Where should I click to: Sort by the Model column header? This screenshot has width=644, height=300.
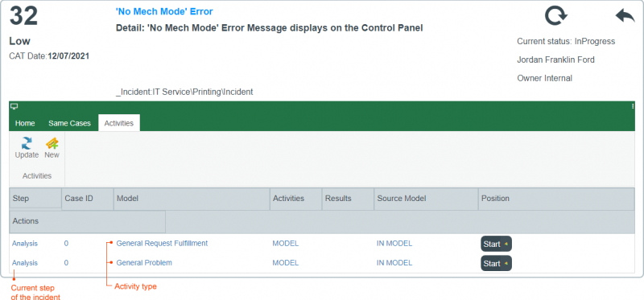coord(192,199)
